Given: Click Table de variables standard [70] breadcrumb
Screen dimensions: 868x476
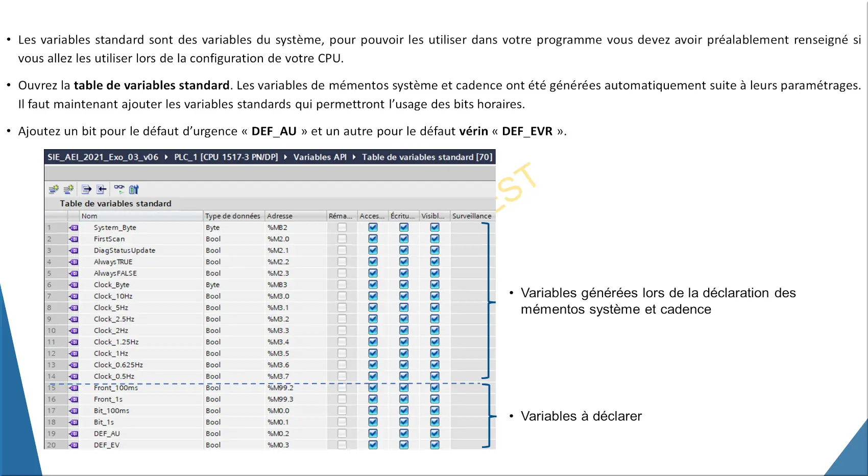Looking at the screenshot, I should pos(427,157).
